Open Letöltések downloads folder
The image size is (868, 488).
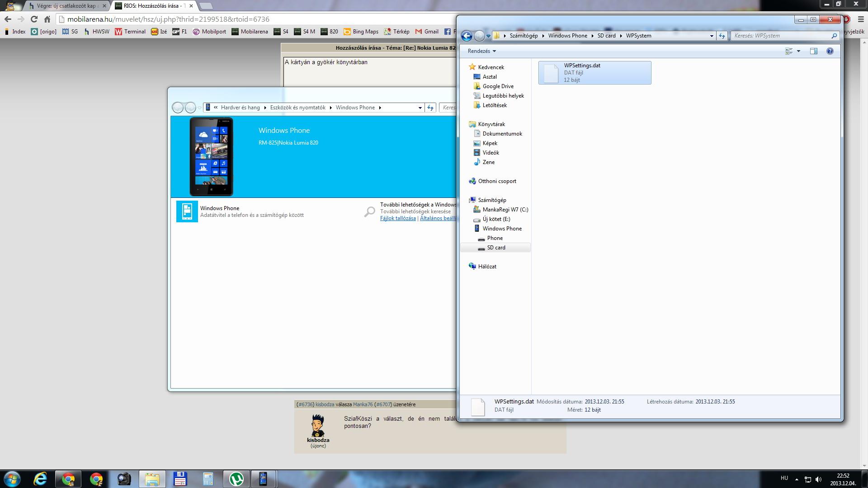[495, 105]
